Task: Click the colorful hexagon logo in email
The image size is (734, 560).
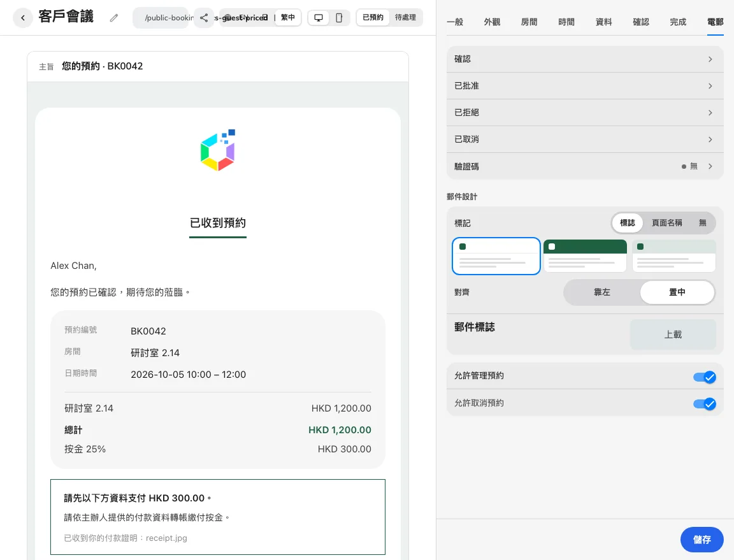Action: (218, 150)
